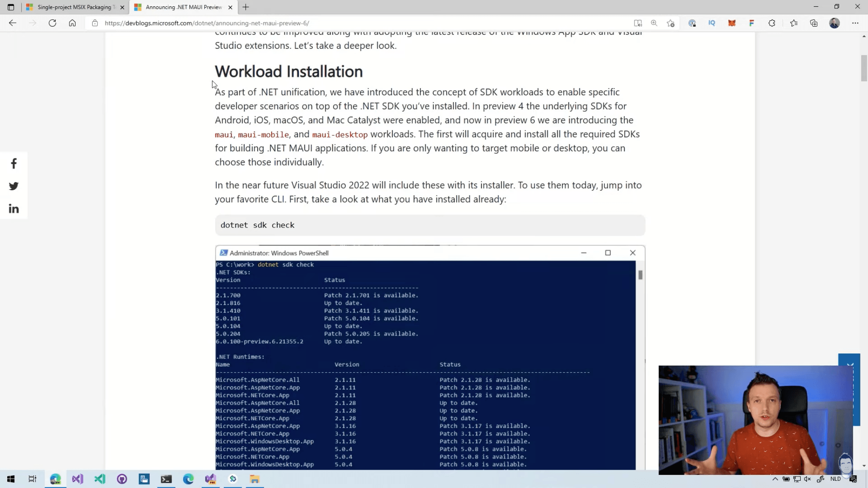Open the round phone-icon app on taskbar
868x488 pixels.
(x=233, y=479)
